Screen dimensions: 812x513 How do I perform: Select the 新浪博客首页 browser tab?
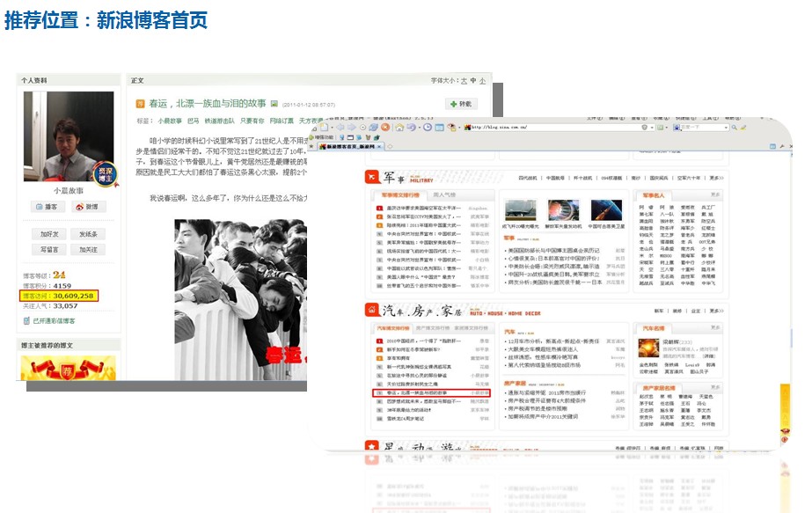pos(351,147)
